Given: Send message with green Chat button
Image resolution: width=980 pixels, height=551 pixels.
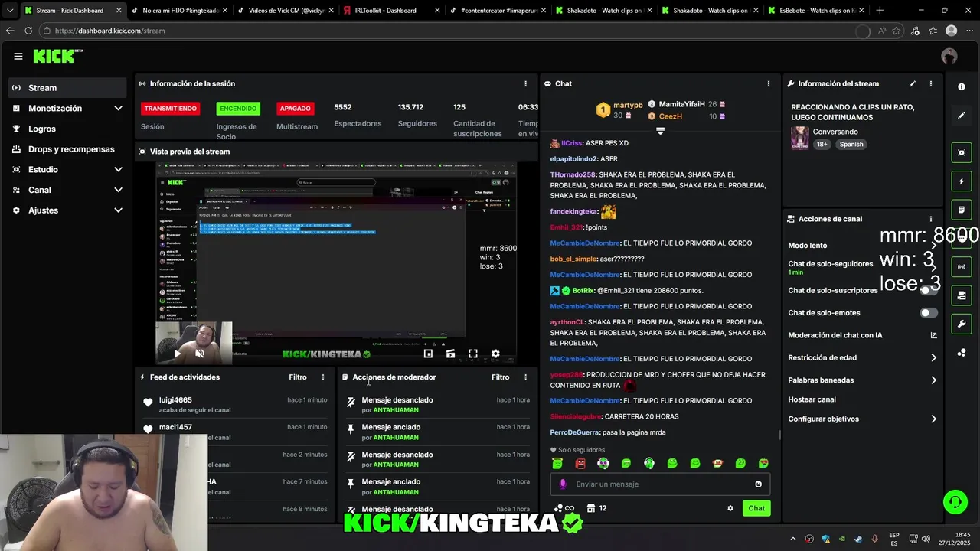Looking at the screenshot, I should (x=756, y=508).
